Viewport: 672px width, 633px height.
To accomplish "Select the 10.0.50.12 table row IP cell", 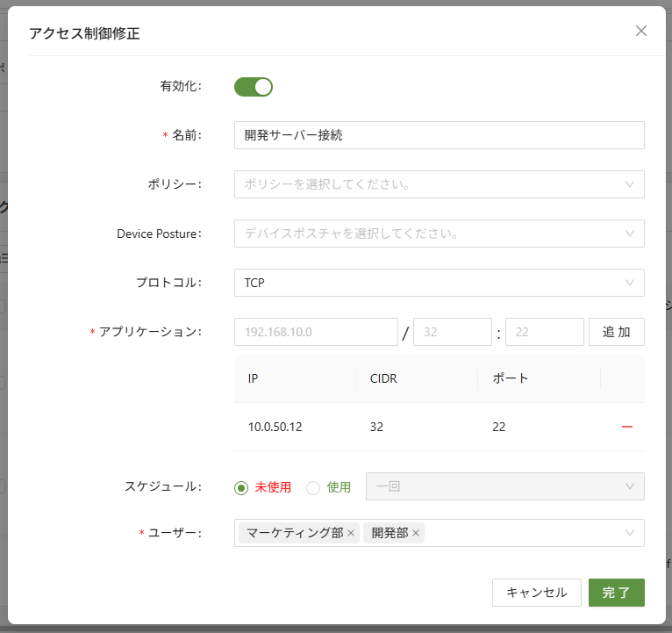I will [x=275, y=427].
